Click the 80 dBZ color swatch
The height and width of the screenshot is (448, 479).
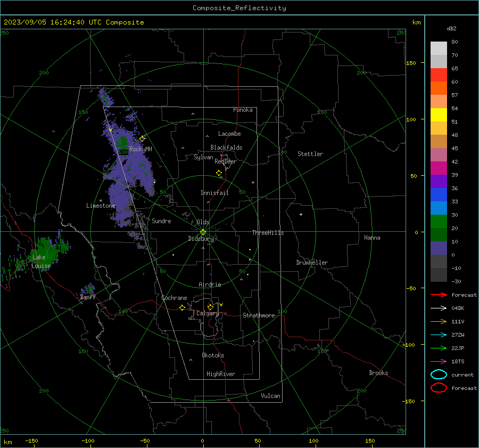tap(439, 48)
